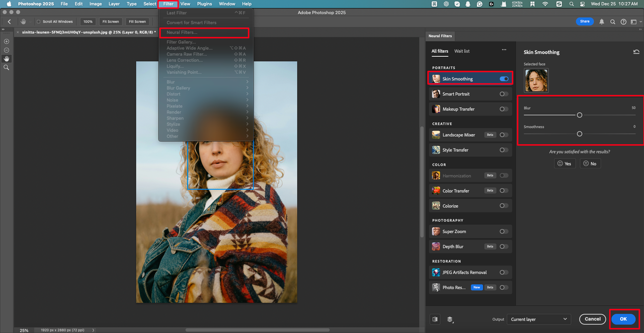This screenshot has height=333, width=644.
Task: Click the Skin Smoothing filter icon
Action: [x=436, y=78]
